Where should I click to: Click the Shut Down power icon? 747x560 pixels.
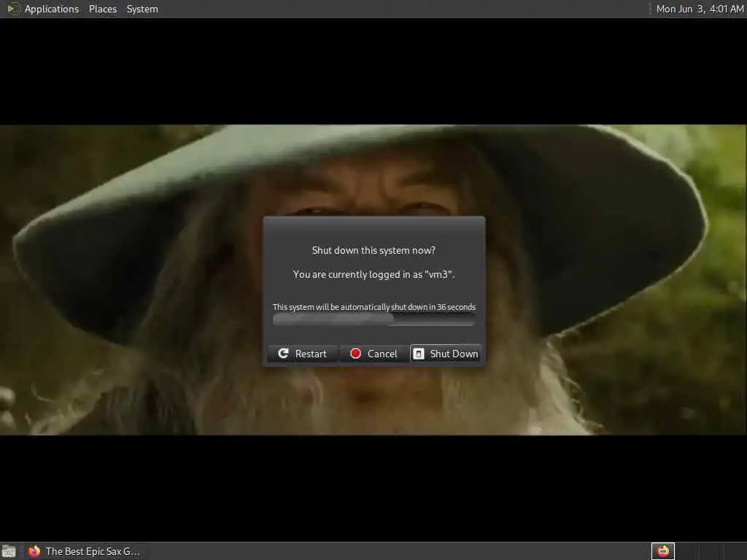click(x=418, y=354)
